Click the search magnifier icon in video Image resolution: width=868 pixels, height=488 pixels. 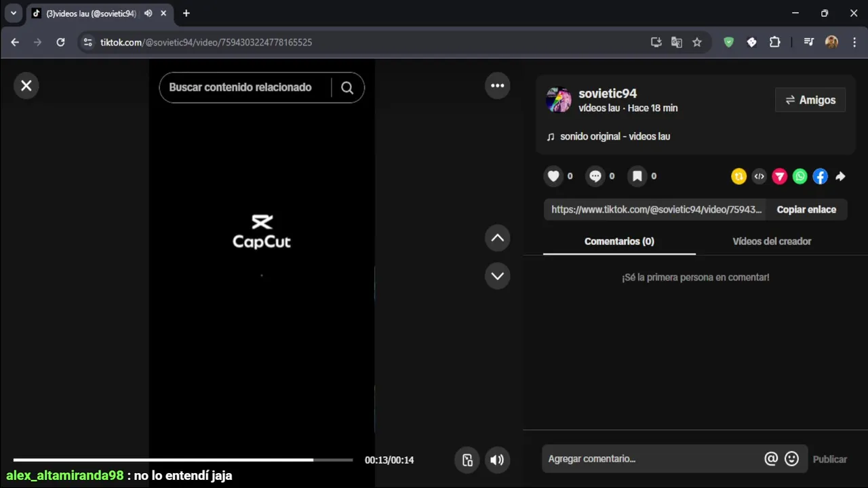tap(347, 87)
